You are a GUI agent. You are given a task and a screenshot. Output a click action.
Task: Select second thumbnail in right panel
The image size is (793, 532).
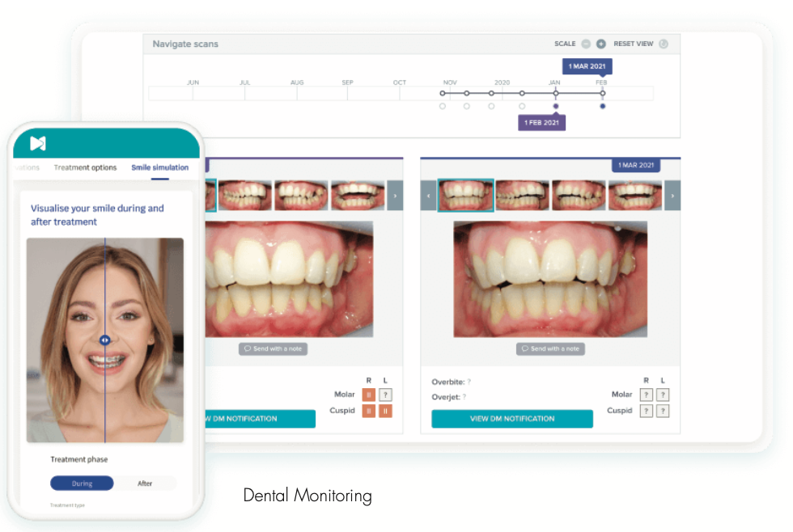point(523,195)
